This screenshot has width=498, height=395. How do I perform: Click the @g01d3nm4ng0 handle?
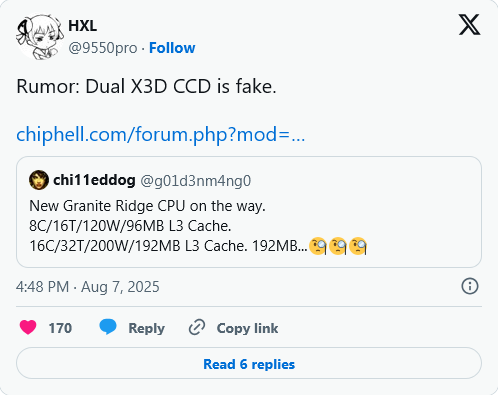click(196, 181)
